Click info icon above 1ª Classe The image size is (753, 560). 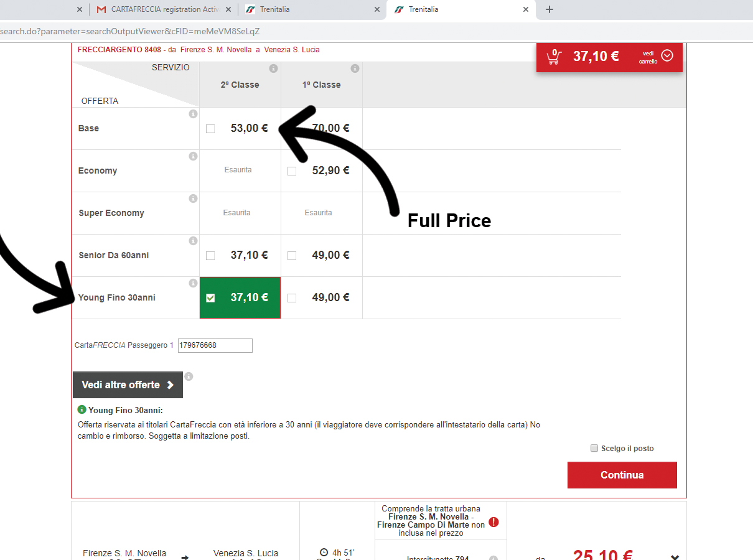coord(355,68)
